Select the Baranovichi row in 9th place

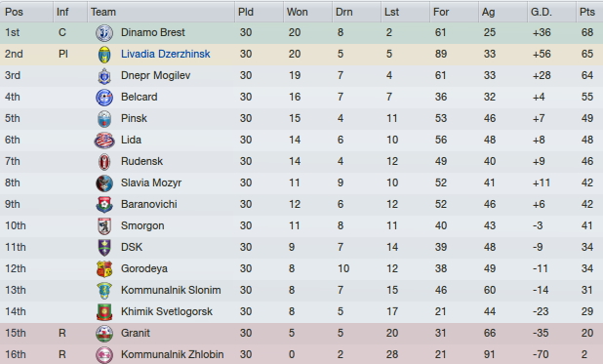coord(301,204)
